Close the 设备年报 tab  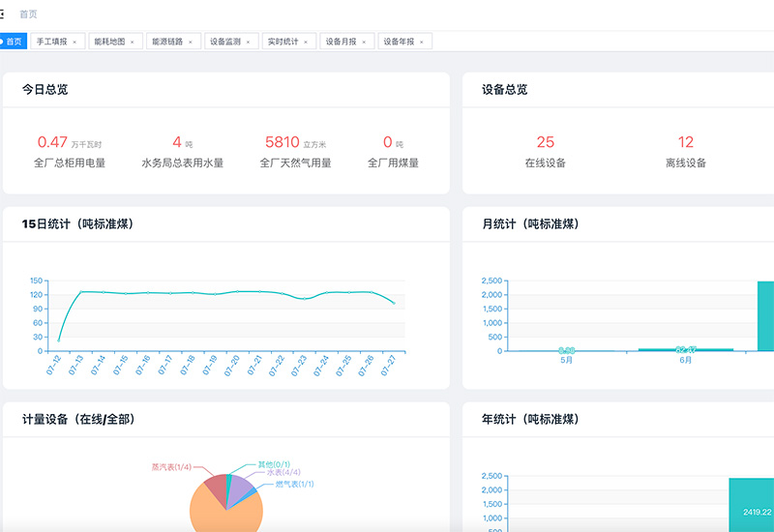422,42
